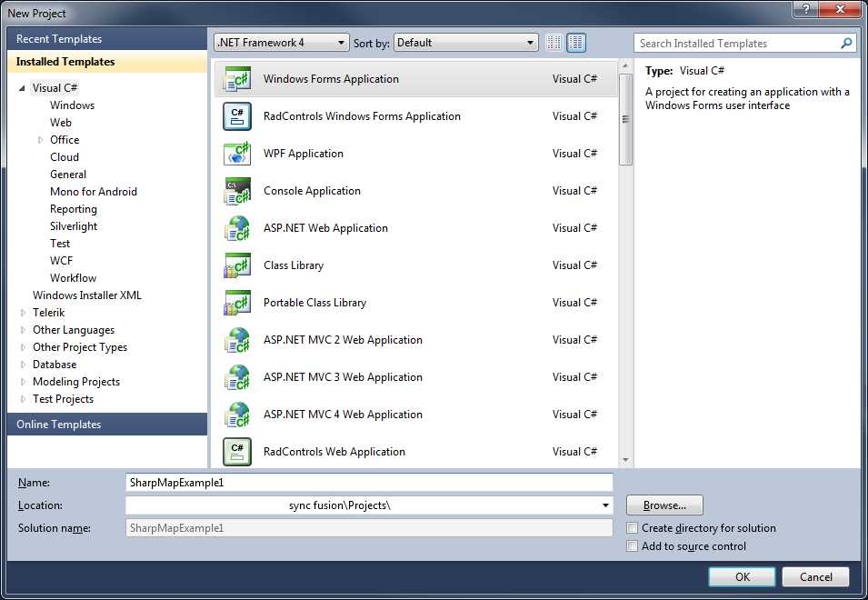
Task: Select the ASP.NET MVC 3 Web Application icon
Action: (236, 376)
